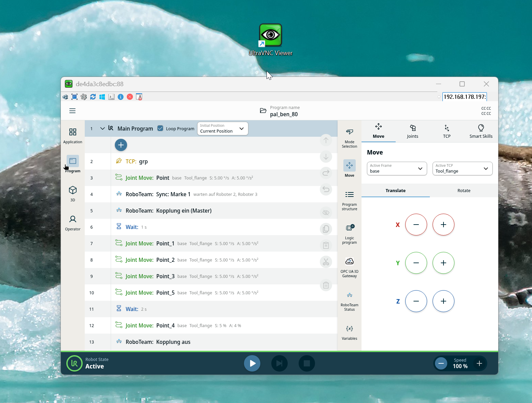Select the 'RoboTeam: Sync: Marke 1' row
Image resolution: width=532 pixels, height=403 pixels.
pyautogui.click(x=211, y=194)
